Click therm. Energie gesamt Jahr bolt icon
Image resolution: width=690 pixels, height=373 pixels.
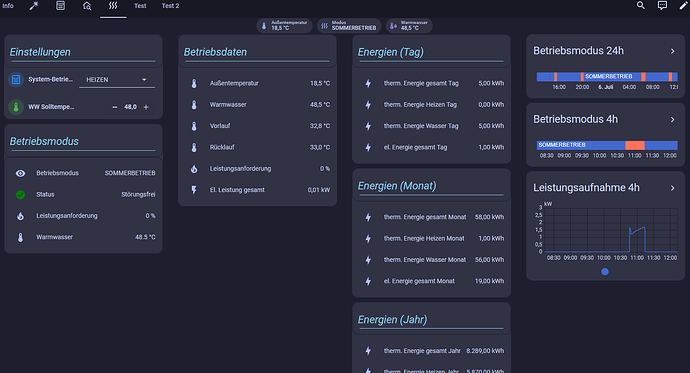(368, 351)
